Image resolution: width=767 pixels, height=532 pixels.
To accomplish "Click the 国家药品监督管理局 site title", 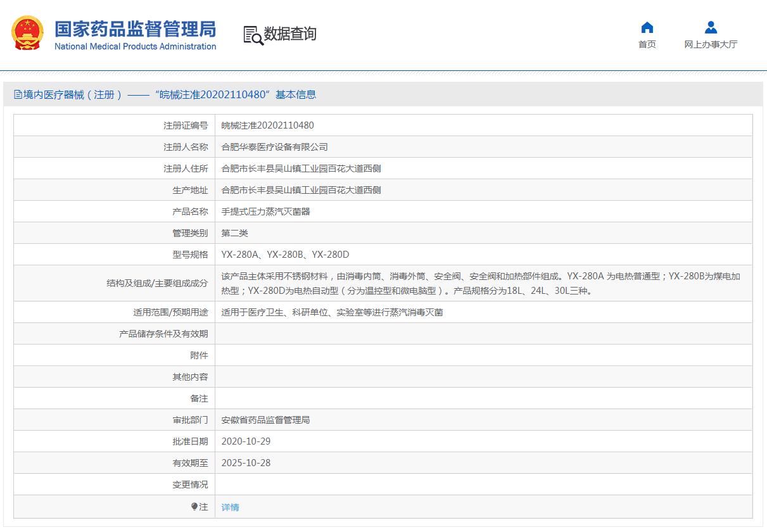I will tap(135, 29).
